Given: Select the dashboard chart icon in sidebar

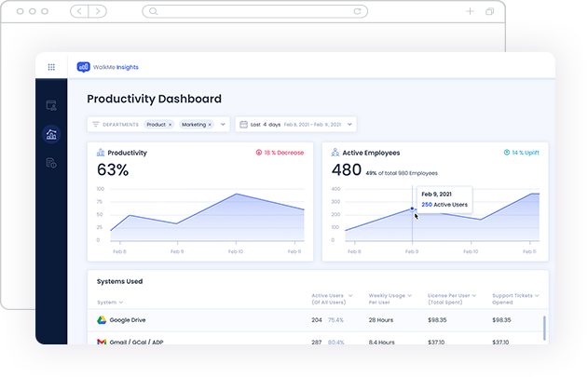Looking at the screenshot, I should [51, 135].
